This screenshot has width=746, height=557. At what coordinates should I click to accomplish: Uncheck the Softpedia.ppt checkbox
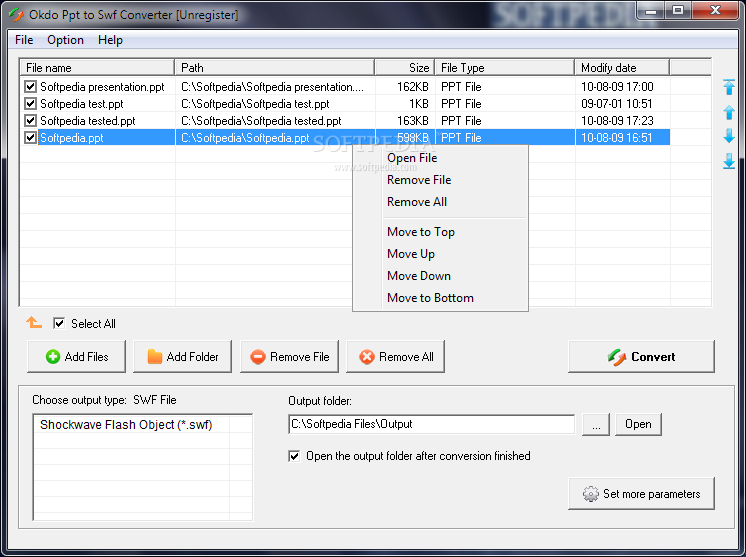point(30,138)
